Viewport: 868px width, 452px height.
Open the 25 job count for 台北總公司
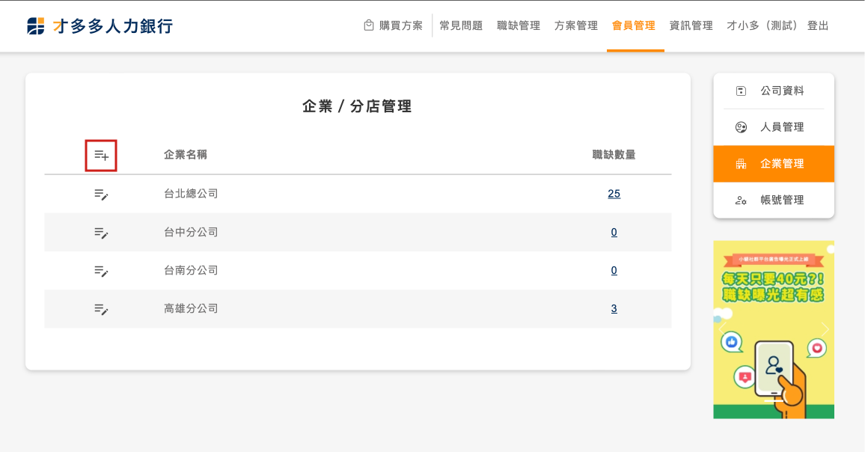click(x=614, y=194)
